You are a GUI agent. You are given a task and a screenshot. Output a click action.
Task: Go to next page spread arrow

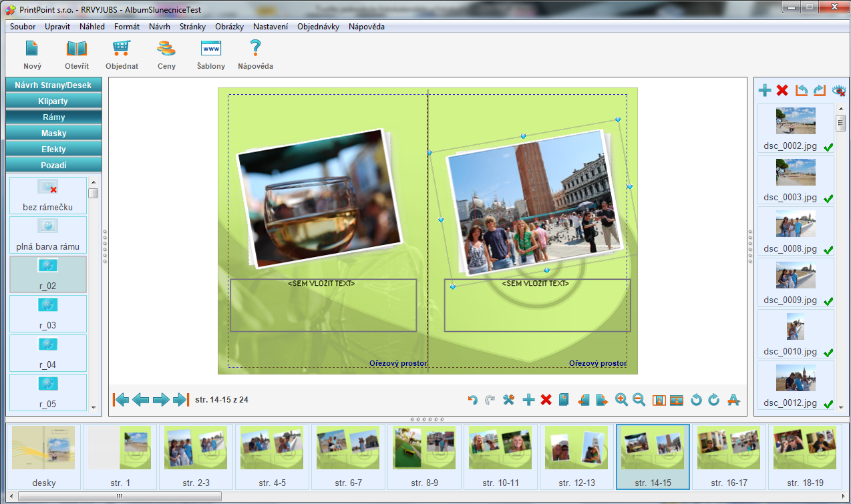(161, 400)
